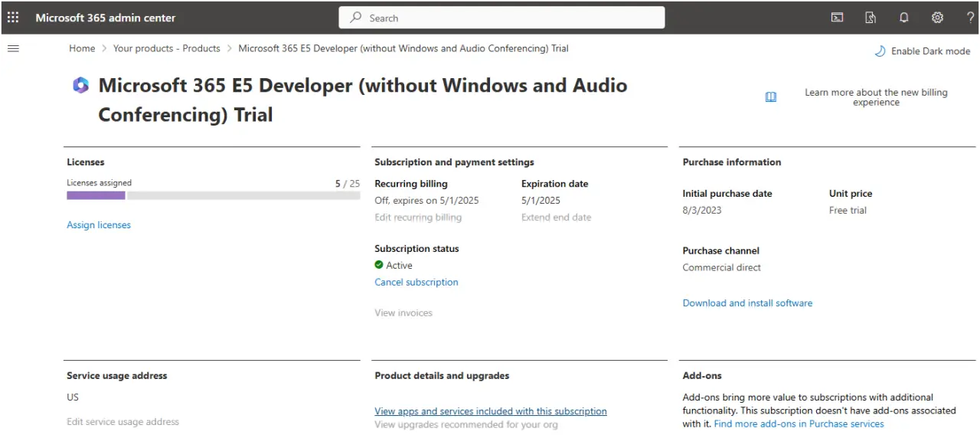
Task: Click the search magnifier icon
Action: (355, 18)
